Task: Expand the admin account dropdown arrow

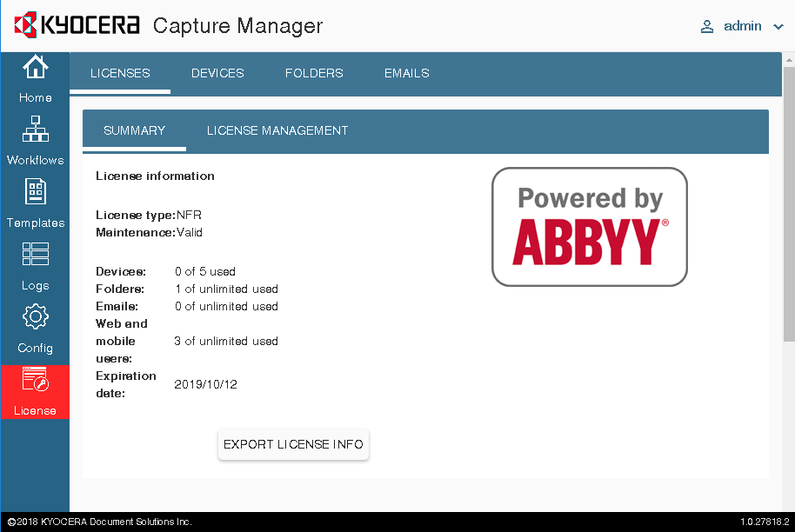Action: click(778, 27)
